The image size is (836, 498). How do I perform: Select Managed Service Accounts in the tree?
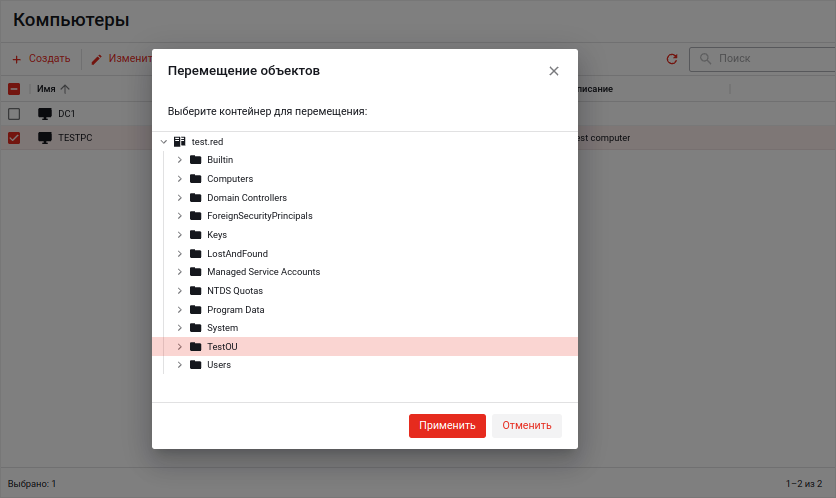pyautogui.click(x=263, y=272)
